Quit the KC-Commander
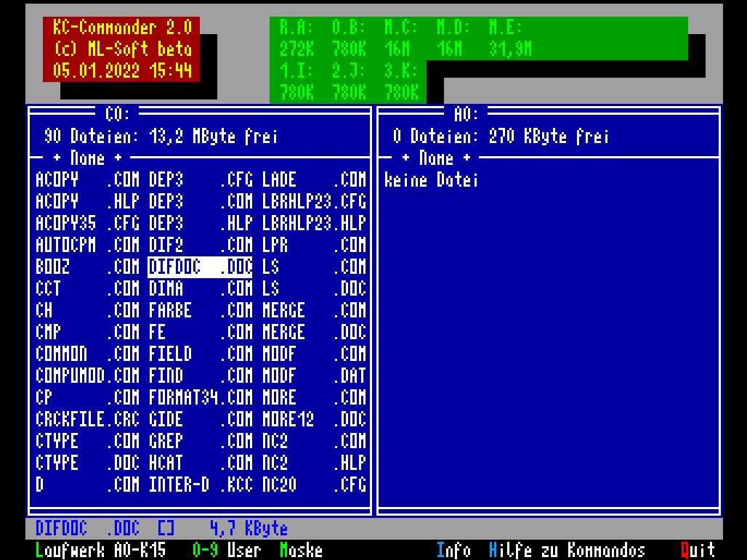This screenshot has height=560, width=747. pos(698,550)
